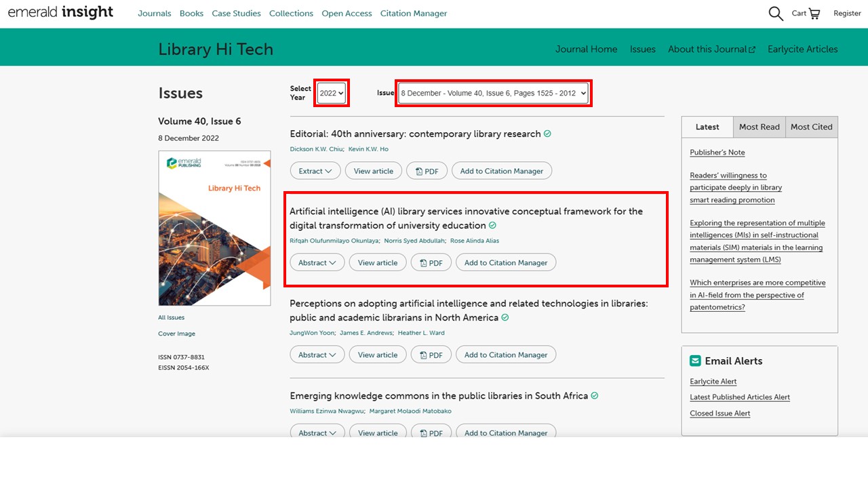Click the emerald insight logo
The height and width of the screenshot is (488, 868).
60,12
